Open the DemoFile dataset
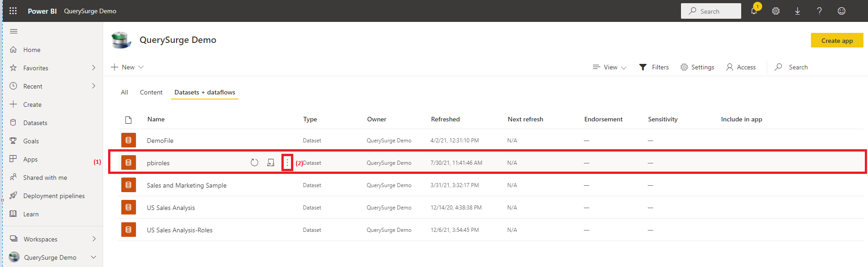 (160, 141)
